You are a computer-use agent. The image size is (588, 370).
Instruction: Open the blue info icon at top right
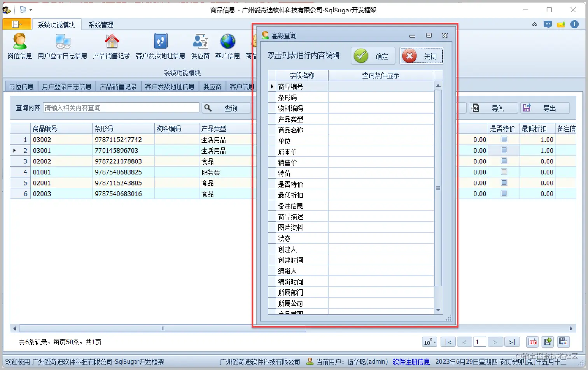click(574, 24)
